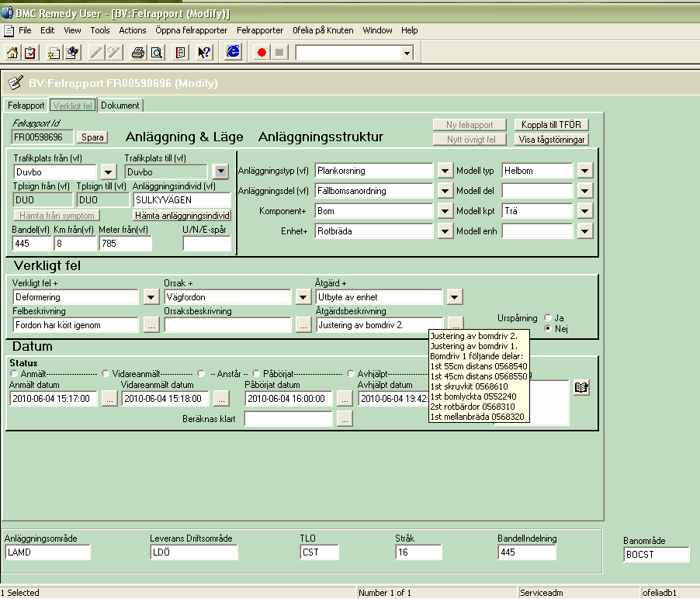Click the form pencil icon beside the BV:Felrapport title
The width and height of the screenshot is (700, 599).
(x=16, y=82)
